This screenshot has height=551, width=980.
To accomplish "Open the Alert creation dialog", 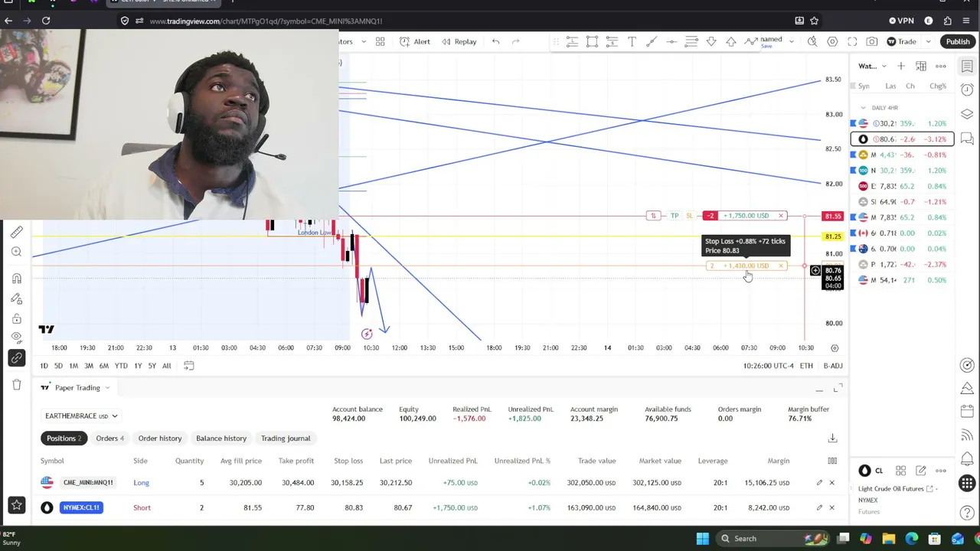I will [414, 41].
